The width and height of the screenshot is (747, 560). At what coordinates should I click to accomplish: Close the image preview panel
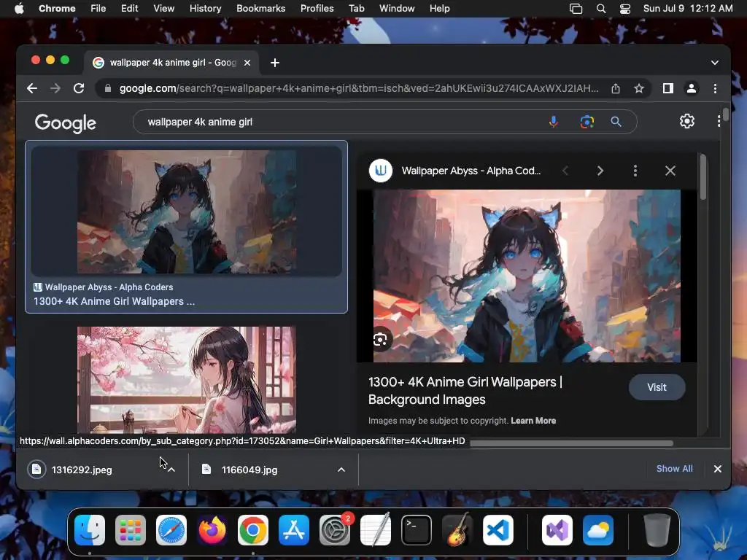pyautogui.click(x=670, y=171)
